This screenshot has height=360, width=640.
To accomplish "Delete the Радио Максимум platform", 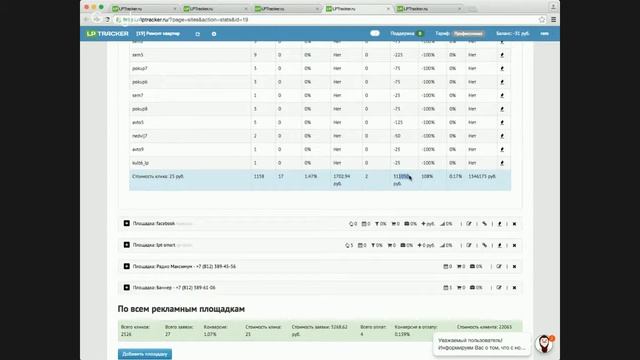I will tap(514, 267).
